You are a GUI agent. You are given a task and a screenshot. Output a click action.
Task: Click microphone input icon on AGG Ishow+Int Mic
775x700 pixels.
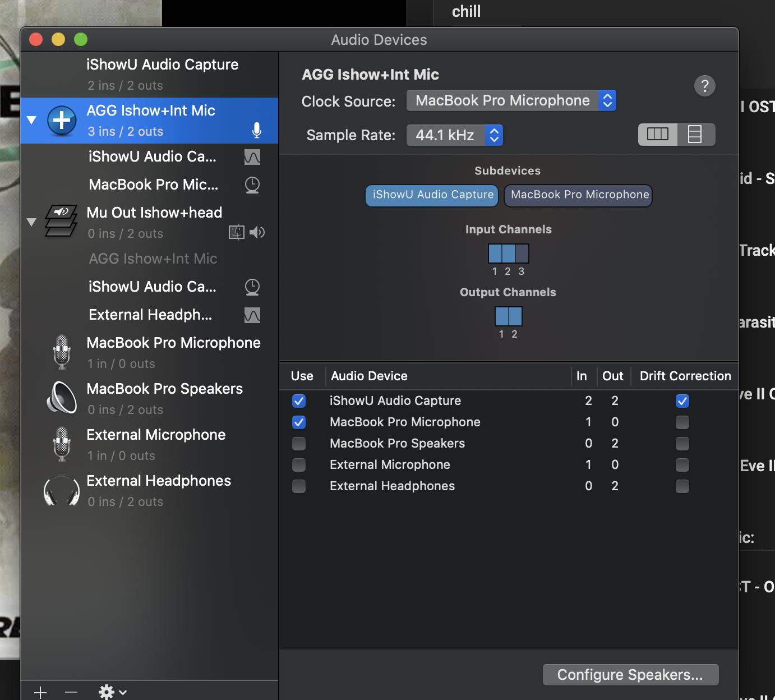click(257, 130)
